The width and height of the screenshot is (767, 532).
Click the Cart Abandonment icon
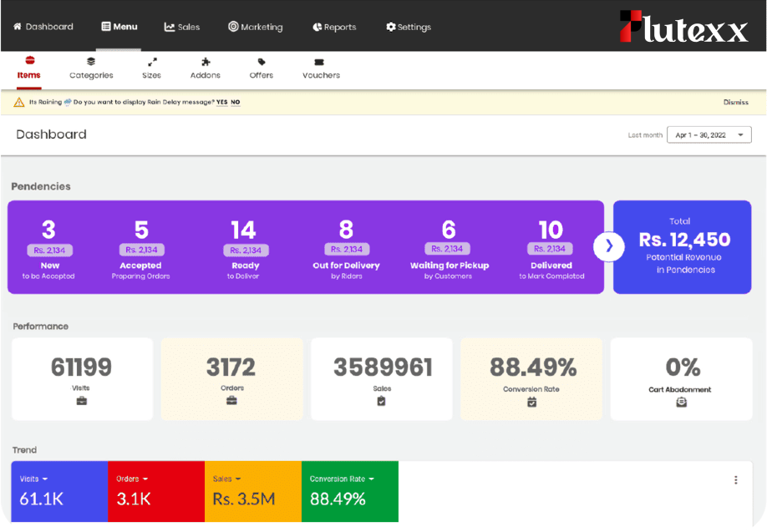(x=681, y=402)
